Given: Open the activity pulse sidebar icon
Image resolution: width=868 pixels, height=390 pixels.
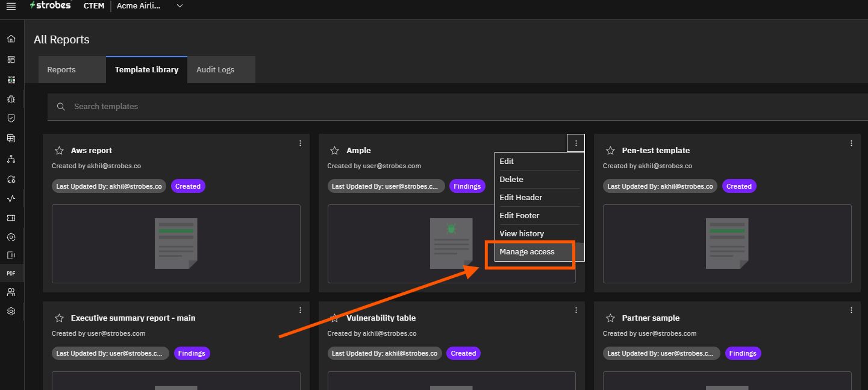Looking at the screenshot, I should (11, 198).
